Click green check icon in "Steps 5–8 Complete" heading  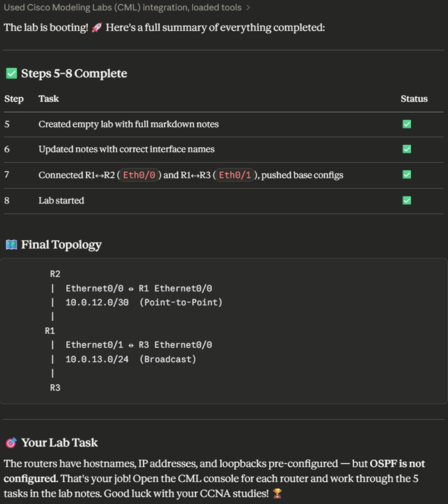[11, 74]
